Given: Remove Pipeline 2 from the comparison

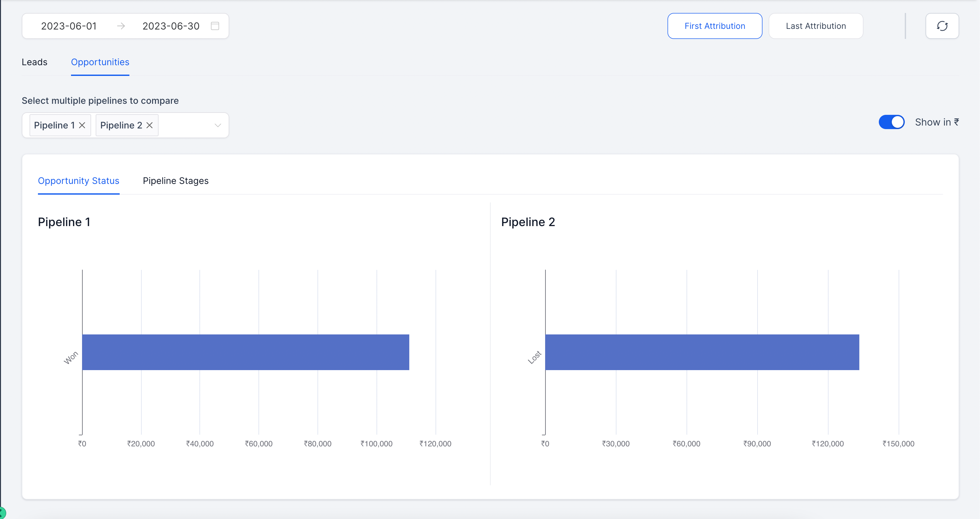Looking at the screenshot, I should click(149, 125).
